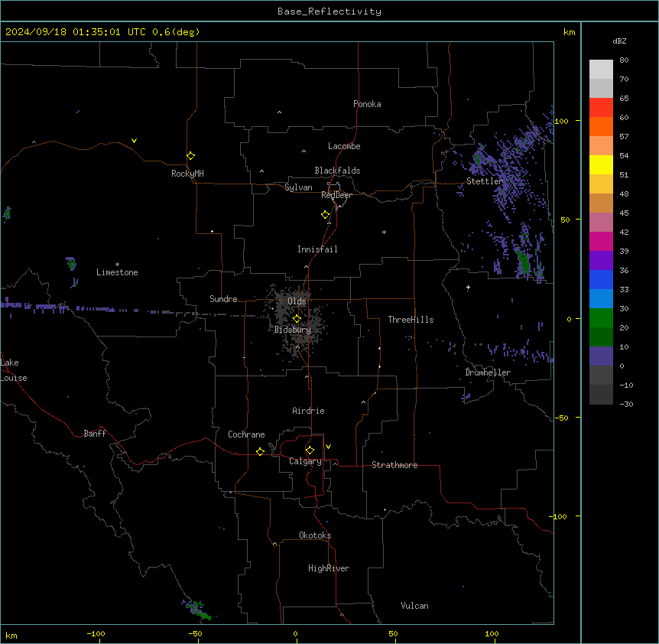Click the Blackfalds city label
The height and width of the screenshot is (644, 659).
click(x=337, y=171)
